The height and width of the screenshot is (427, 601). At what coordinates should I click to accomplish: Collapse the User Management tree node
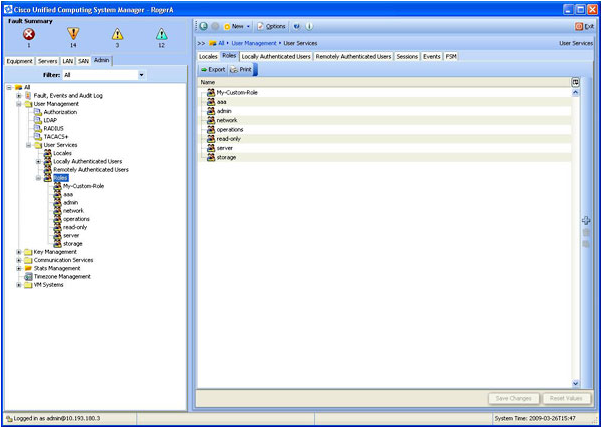(19, 104)
